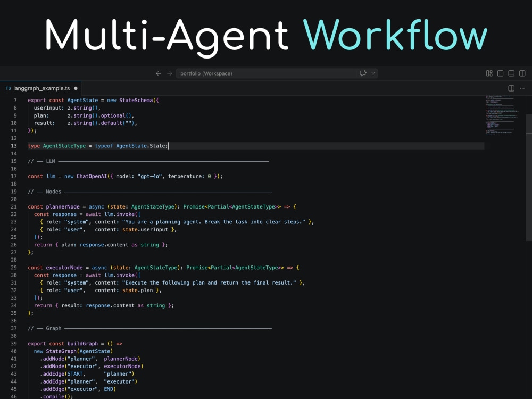Click "StateSchema" on line 7
Image resolution: width=532 pixels, height=399 pixels.
136,100
